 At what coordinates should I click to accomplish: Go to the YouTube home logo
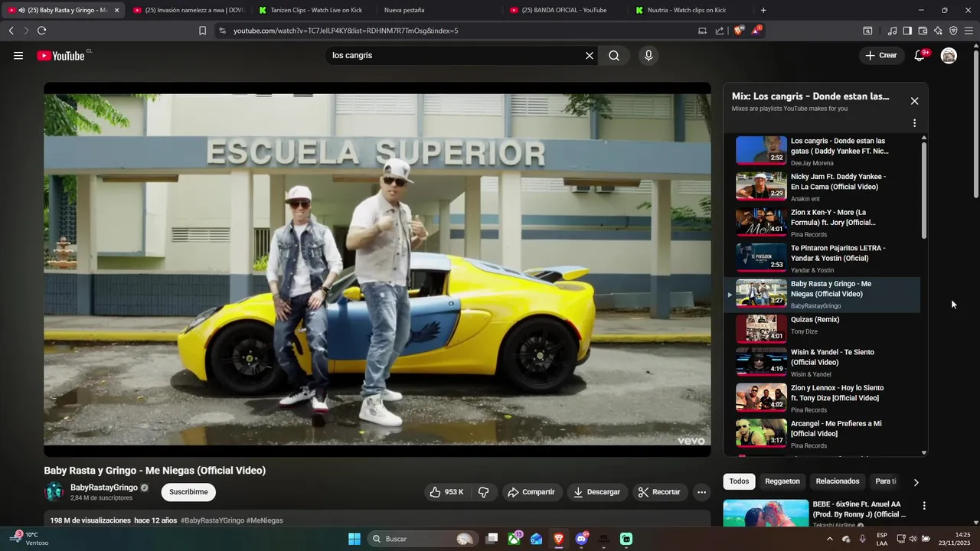[63, 55]
